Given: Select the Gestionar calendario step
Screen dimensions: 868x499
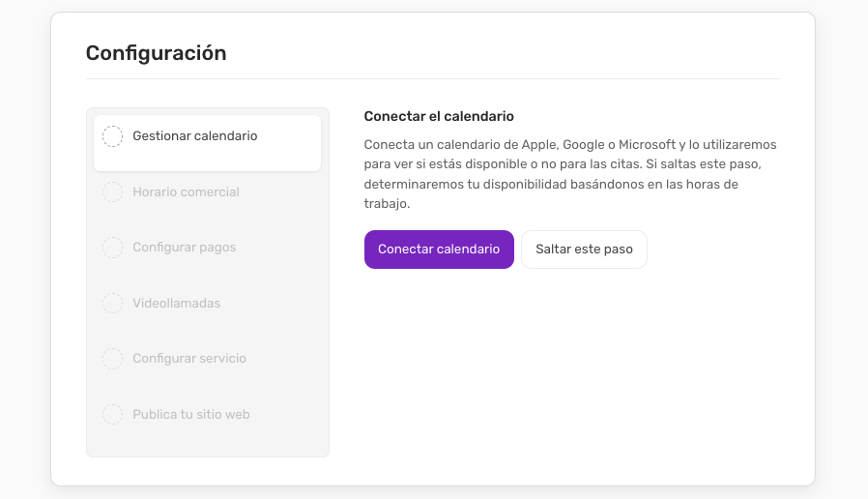Looking at the screenshot, I should 207,143.
